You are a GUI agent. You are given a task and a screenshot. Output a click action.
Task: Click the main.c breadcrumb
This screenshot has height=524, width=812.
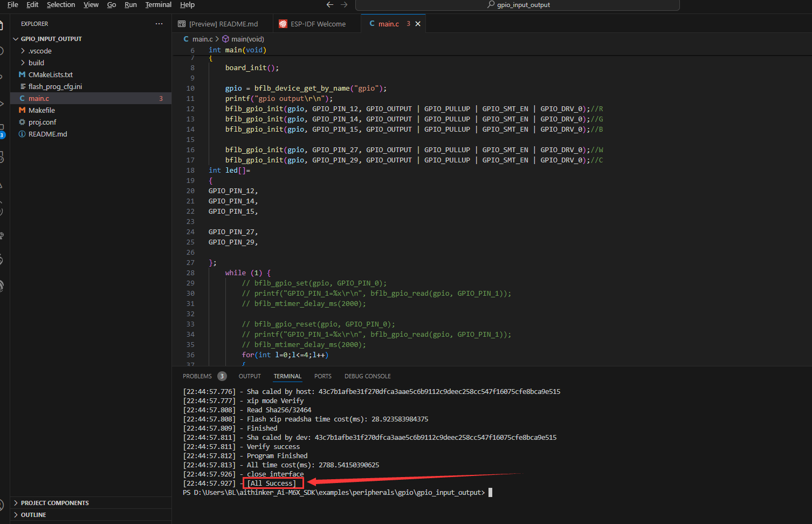tap(198, 39)
